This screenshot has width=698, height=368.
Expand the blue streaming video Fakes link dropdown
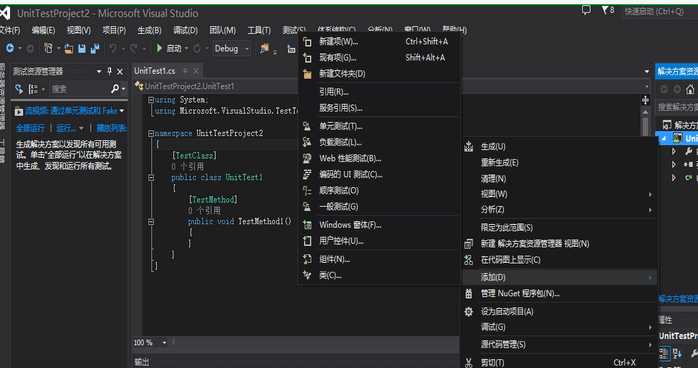(122, 111)
